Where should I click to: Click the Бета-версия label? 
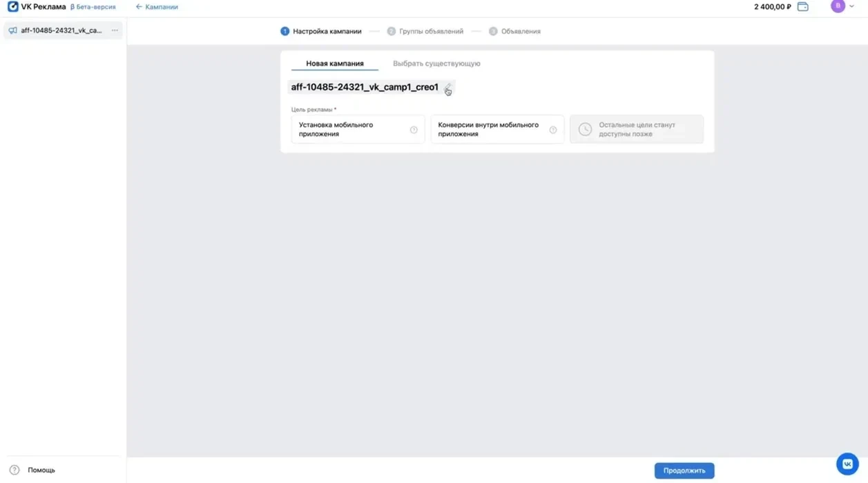[x=93, y=7]
